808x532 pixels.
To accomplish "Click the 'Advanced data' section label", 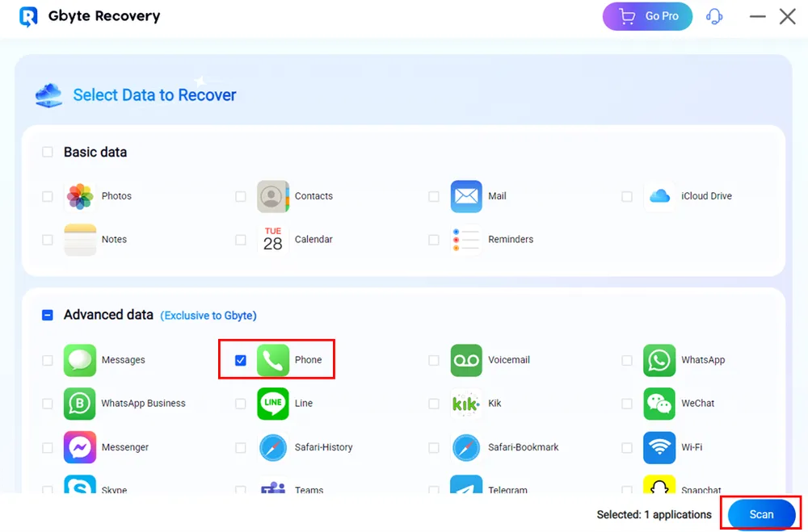I will (108, 315).
